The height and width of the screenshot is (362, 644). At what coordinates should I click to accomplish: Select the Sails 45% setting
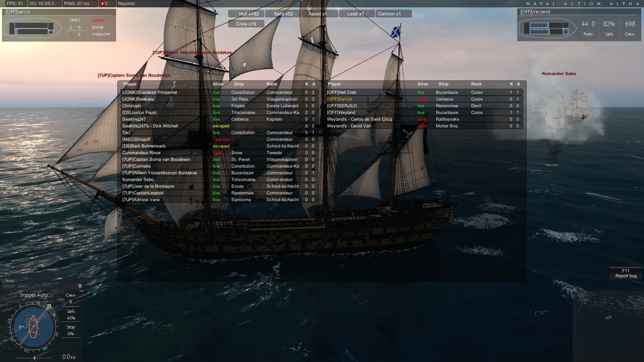click(x=71, y=315)
